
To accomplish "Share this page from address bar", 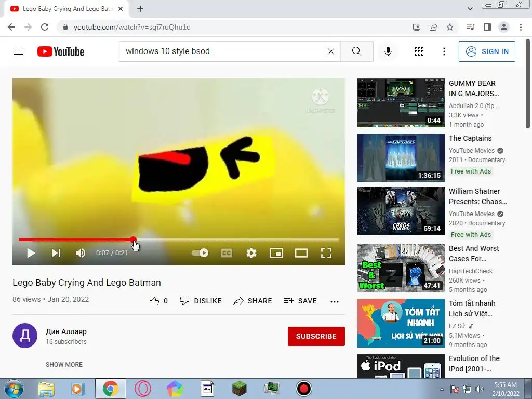I will click(433, 27).
